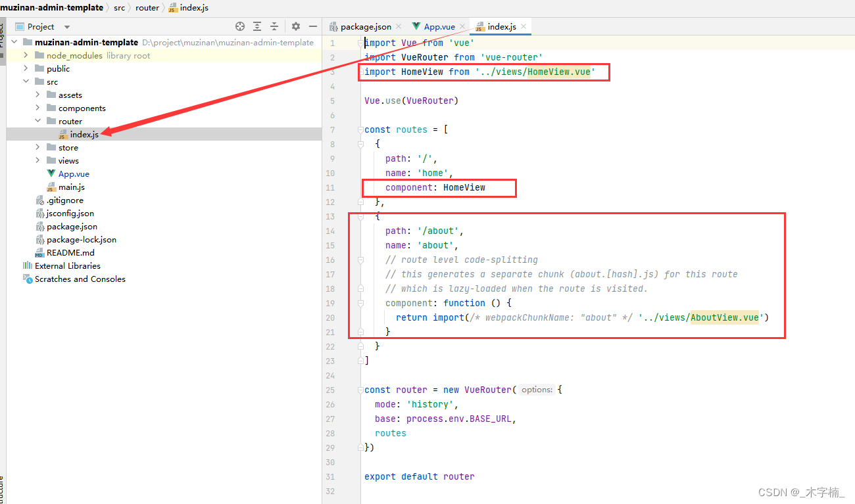Expand the views folder arrow
Image resolution: width=855 pixels, height=504 pixels.
(37, 161)
